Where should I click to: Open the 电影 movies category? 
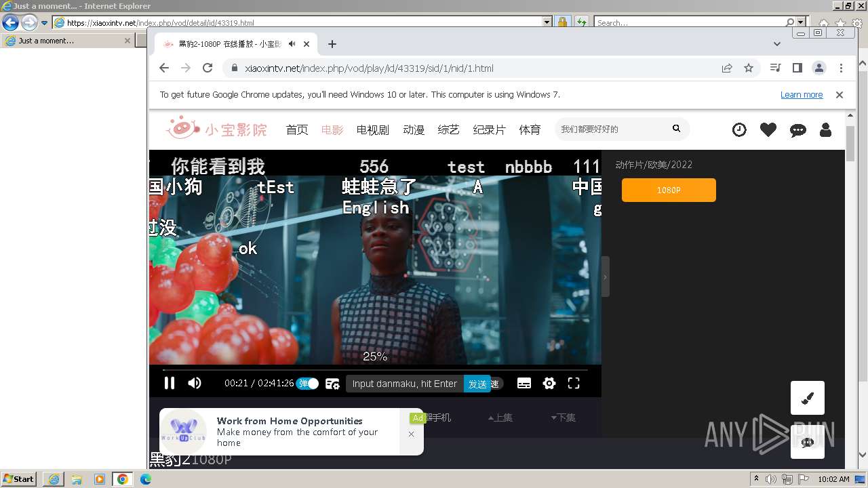tap(332, 129)
